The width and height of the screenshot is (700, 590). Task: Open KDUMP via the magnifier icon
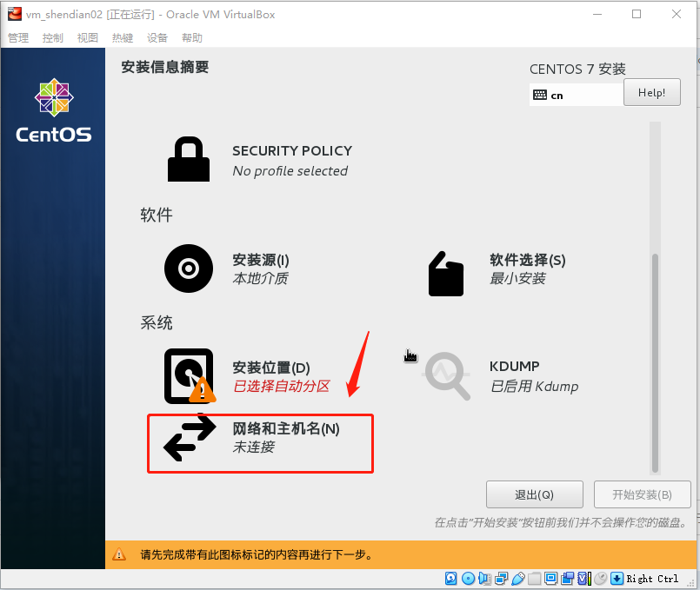pos(447,375)
